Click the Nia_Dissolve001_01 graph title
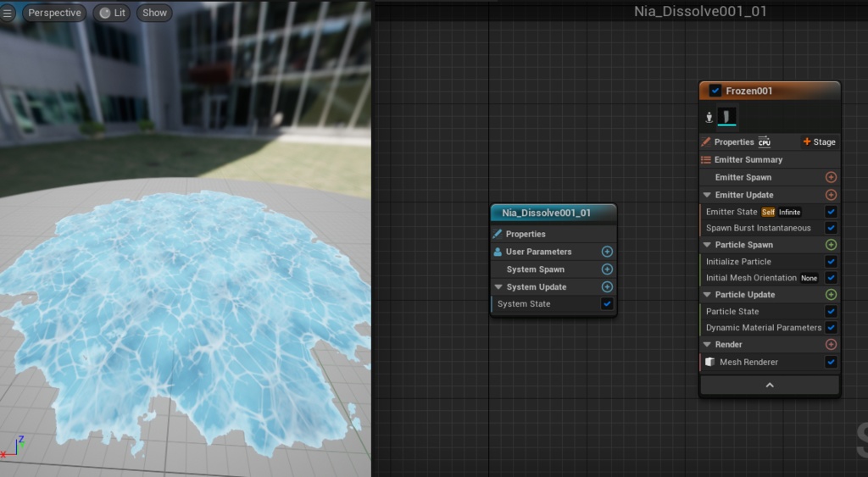Screen dimensions: 868x477 pos(700,11)
